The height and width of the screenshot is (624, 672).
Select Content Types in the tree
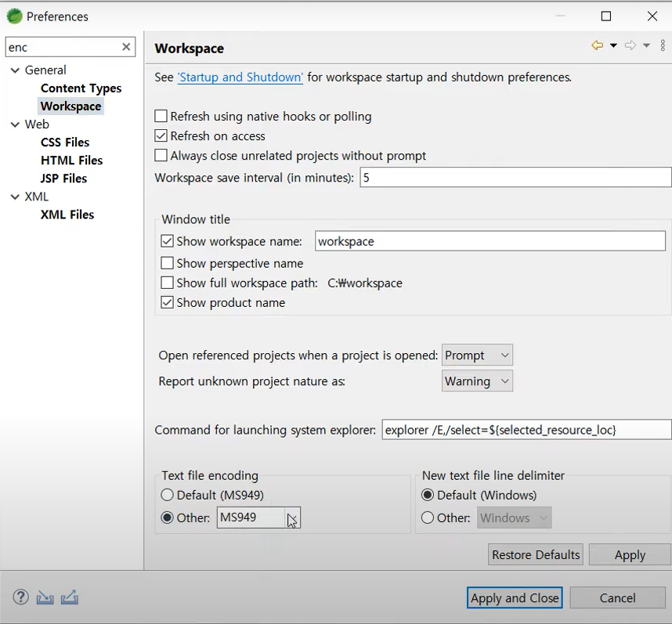(x=81, y=88)
